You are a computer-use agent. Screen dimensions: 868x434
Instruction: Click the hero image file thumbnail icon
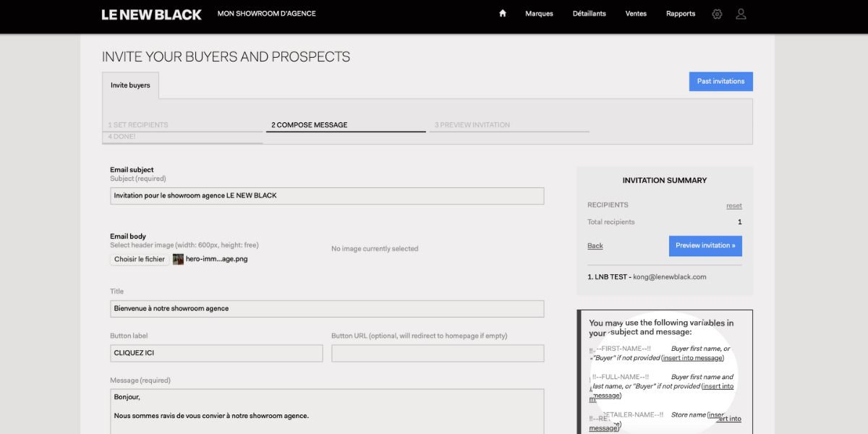(178, 259)
